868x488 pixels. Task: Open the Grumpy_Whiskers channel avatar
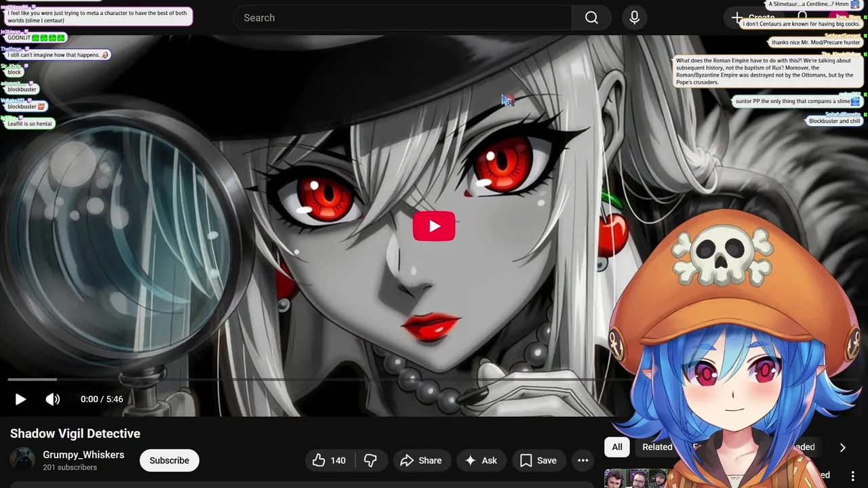tap(22, 460)
